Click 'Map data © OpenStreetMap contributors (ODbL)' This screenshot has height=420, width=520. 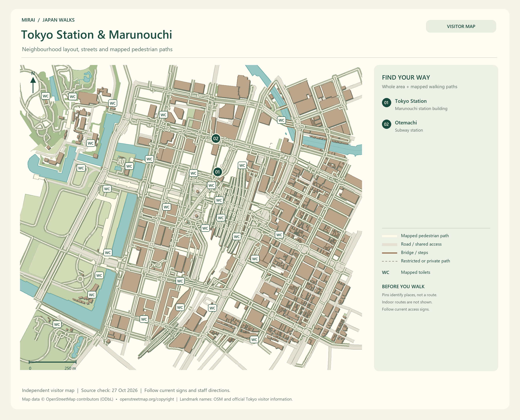(x=68, y=399)
